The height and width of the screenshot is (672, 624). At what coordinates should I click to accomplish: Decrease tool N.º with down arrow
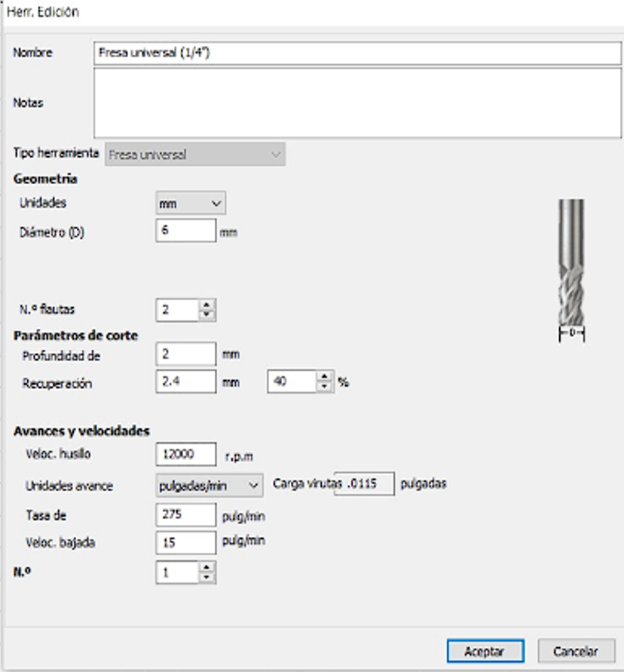pos(206,578)
